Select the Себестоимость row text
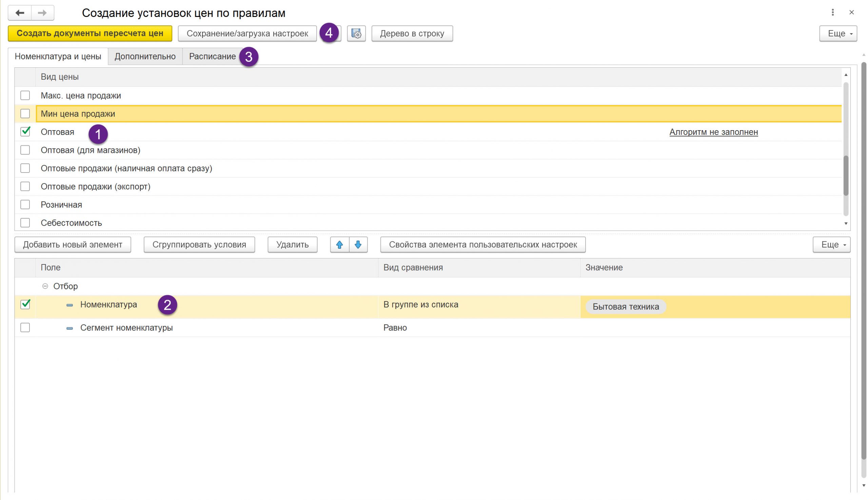 (71, 223)
